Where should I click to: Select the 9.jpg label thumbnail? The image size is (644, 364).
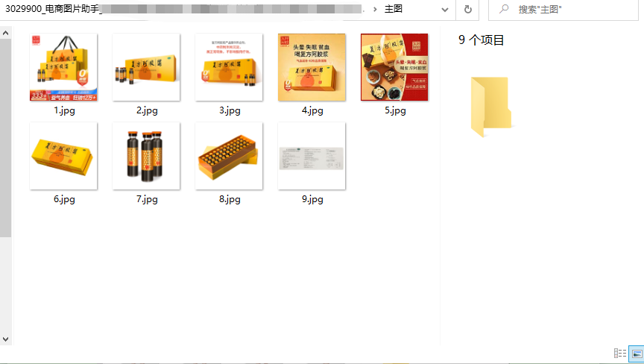[x=312, y=156]
